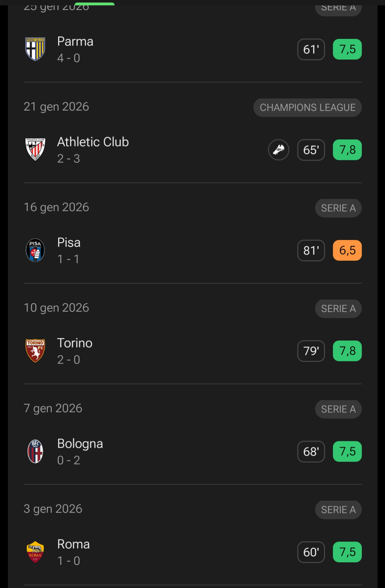
Task: Click the Pisa club crest
Action: [35, 250]
